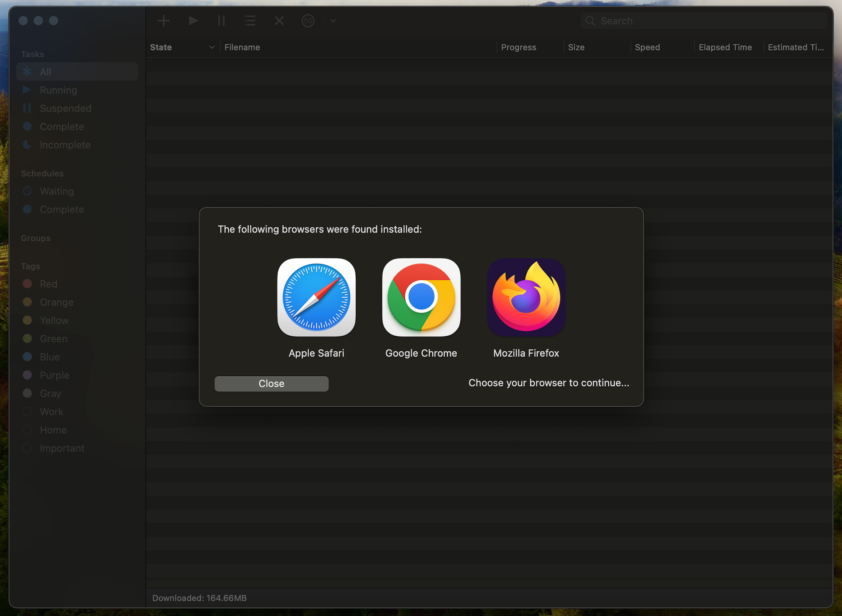Click the Tags section header
Viewport: 842px width, 616px height.
(31, 266)
